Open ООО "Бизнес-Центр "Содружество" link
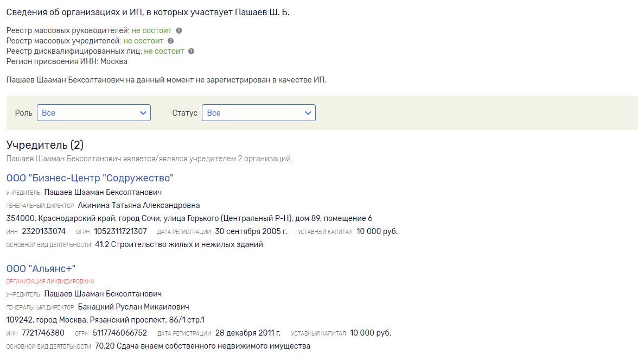Viewport: 644px width, 360px height. pyautogui.click(x=90, y=178)
